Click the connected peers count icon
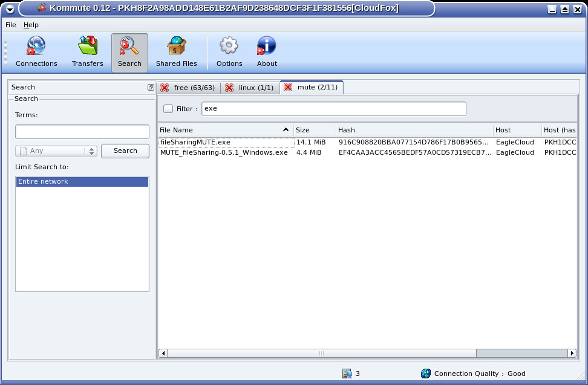This screenshot has height=385, width=588. click(x=347, y=374)
